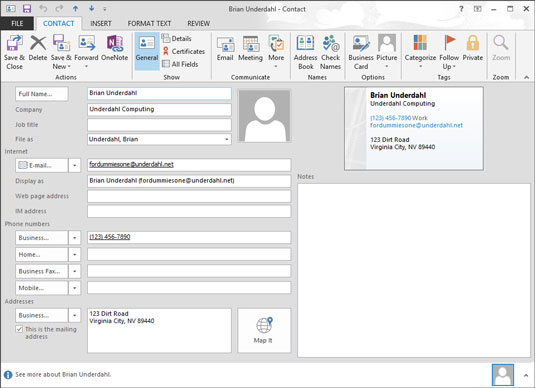The height and width of the screenshot is (388, 535).
Task: Collapse the ribbon with the chevron
Action: pos(526,77)
